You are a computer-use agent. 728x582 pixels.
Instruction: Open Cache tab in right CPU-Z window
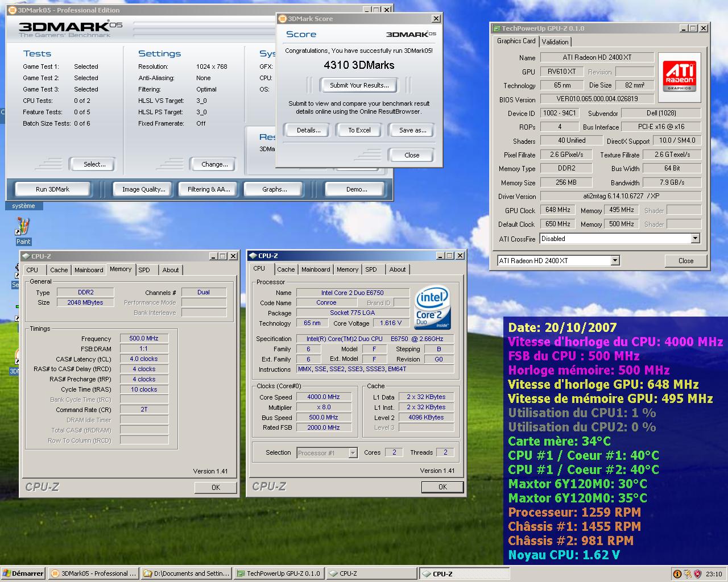point(286,269)
